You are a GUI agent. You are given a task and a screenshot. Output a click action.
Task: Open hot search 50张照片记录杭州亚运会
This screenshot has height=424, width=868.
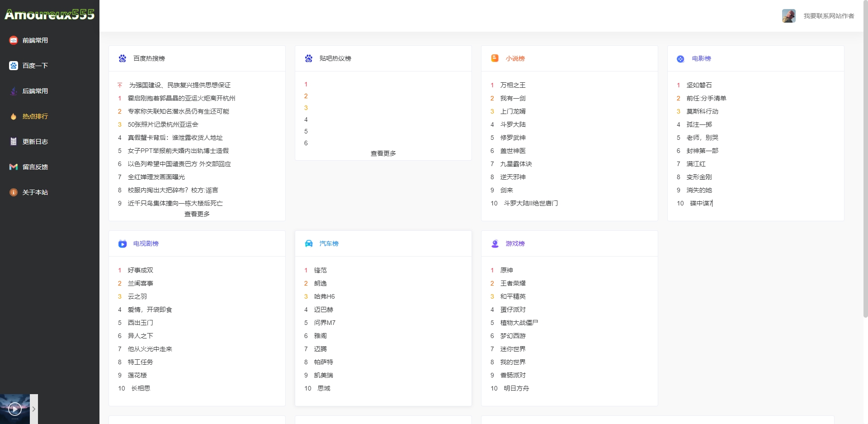point(163,124)
